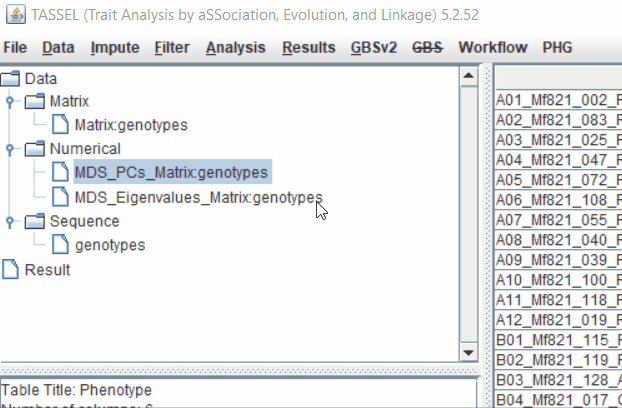
Task: Select the Data root tree node
Action: pos(41,79)
